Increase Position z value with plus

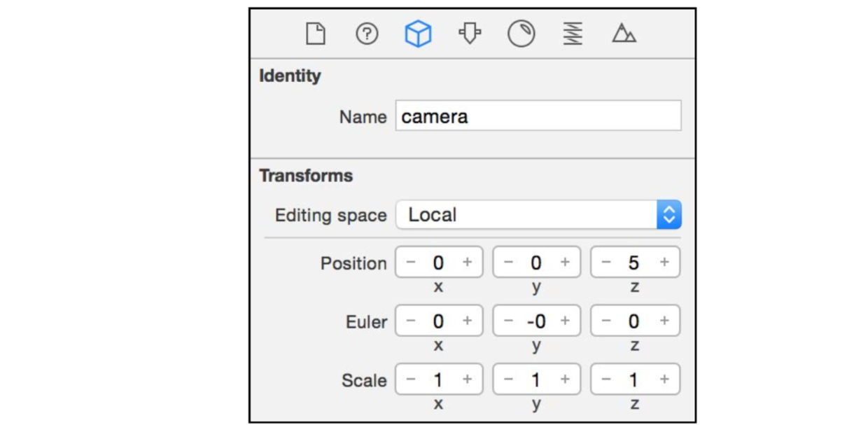click(664, 263)
